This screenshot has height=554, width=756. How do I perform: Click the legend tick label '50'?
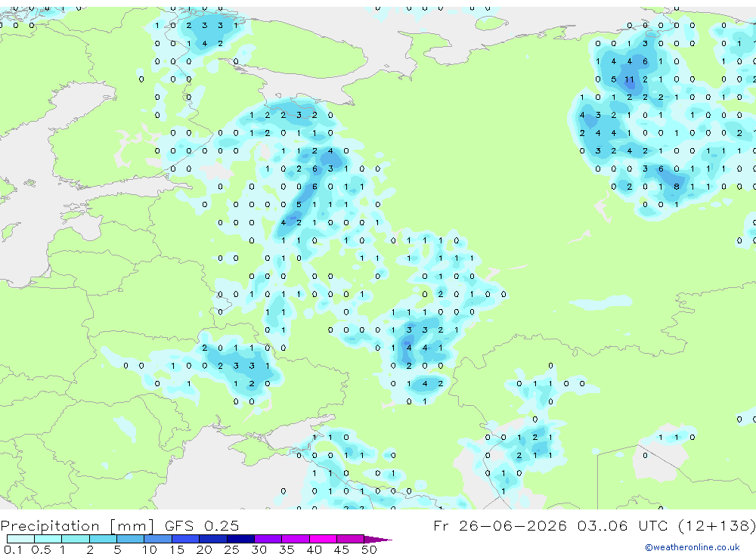click(x=369, y=549)
